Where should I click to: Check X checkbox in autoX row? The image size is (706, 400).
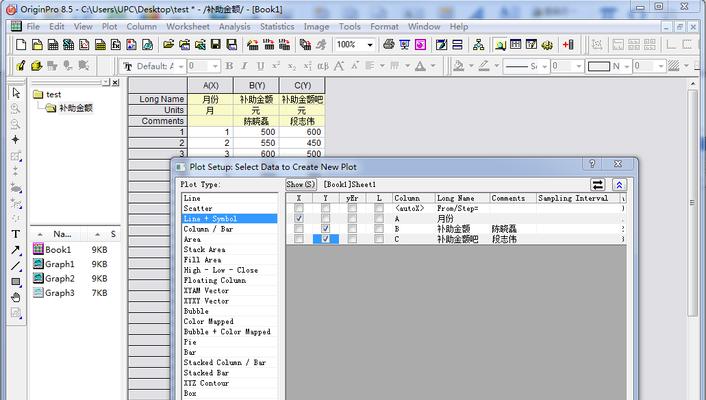click(299, 208)
